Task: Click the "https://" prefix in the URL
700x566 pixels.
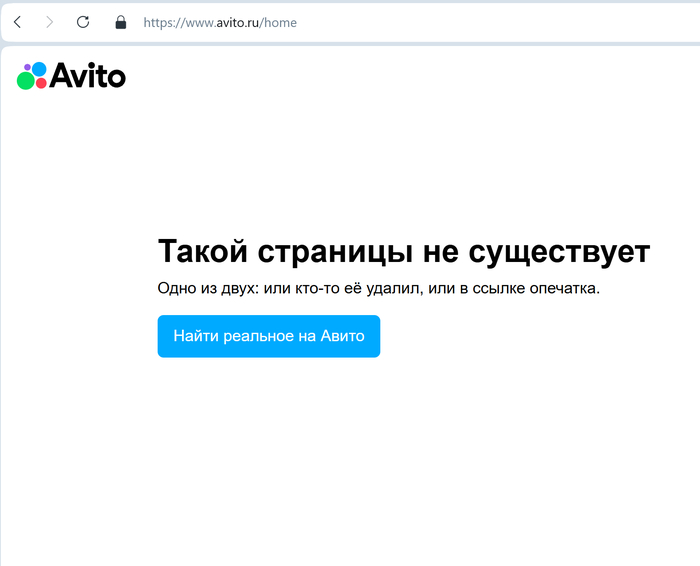Action: coord(160,22)
